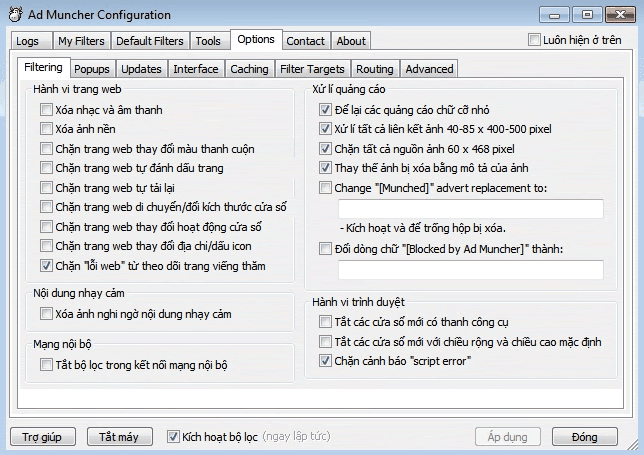Switch to the My Filters tab

pos(81,41)
